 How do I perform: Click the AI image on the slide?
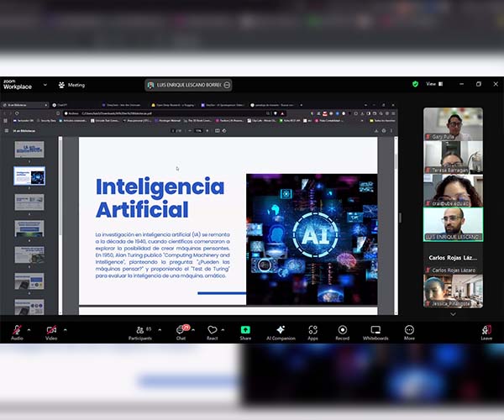click(x=312, y=239)
